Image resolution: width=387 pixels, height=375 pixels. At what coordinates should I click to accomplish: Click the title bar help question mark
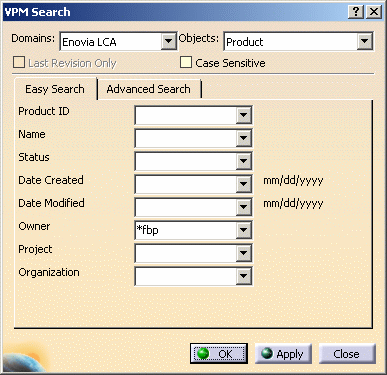[x=356, y=12]
